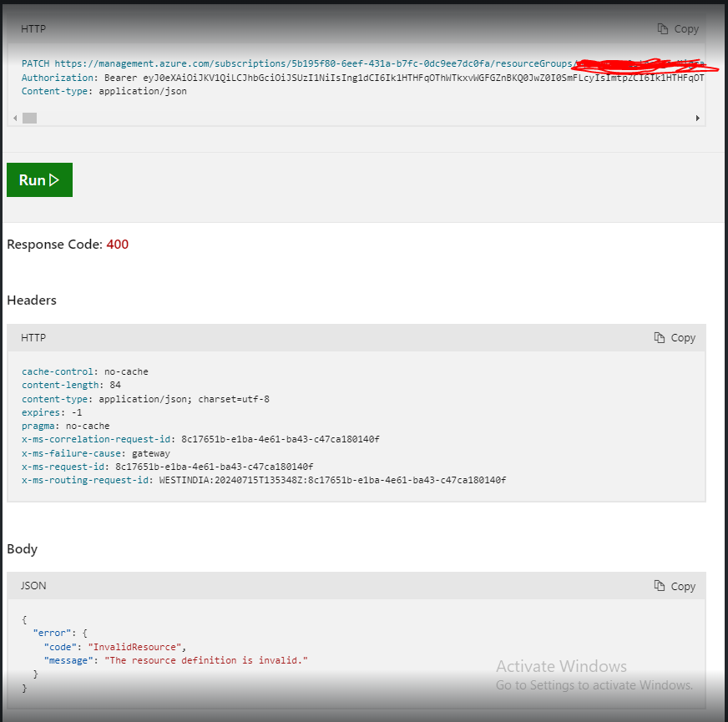
Task: Click the HTTP label of the Headers block
Action: click(x=33, y=337)
